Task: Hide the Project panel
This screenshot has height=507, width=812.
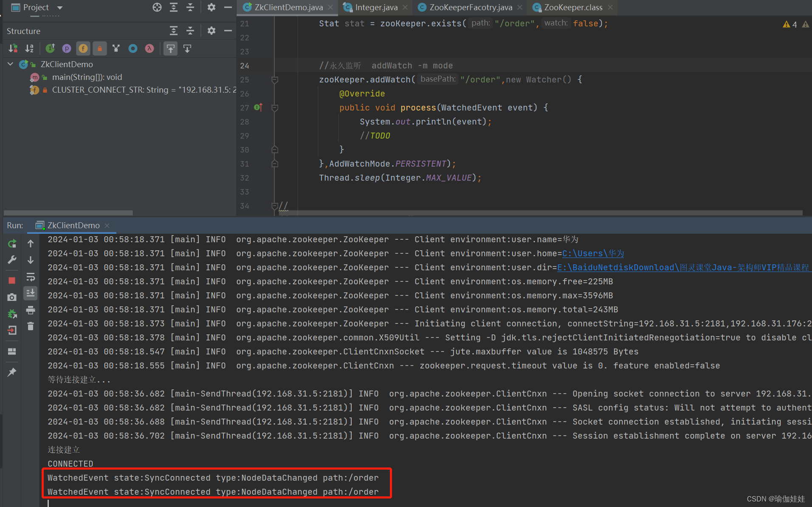Action: pyautogui.click(x=228, y=7)
